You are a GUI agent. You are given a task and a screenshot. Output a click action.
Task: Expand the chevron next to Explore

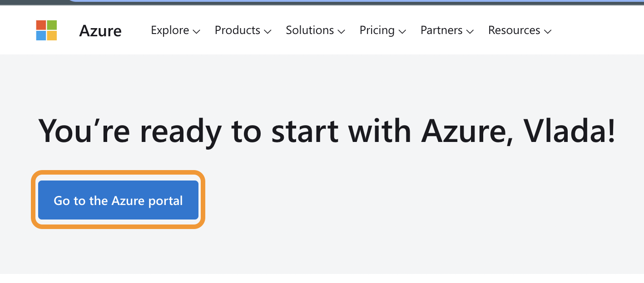pyautogui.click(x=197, y=32)
